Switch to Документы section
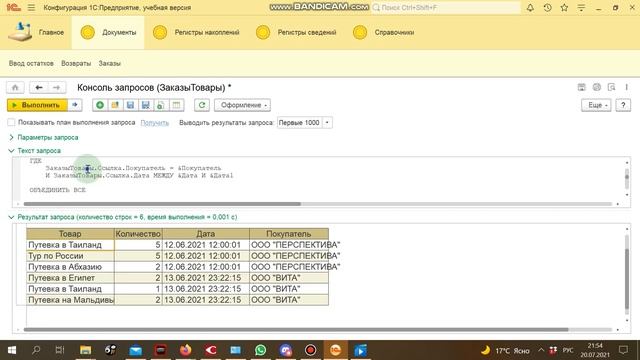 tap(108, 32)
